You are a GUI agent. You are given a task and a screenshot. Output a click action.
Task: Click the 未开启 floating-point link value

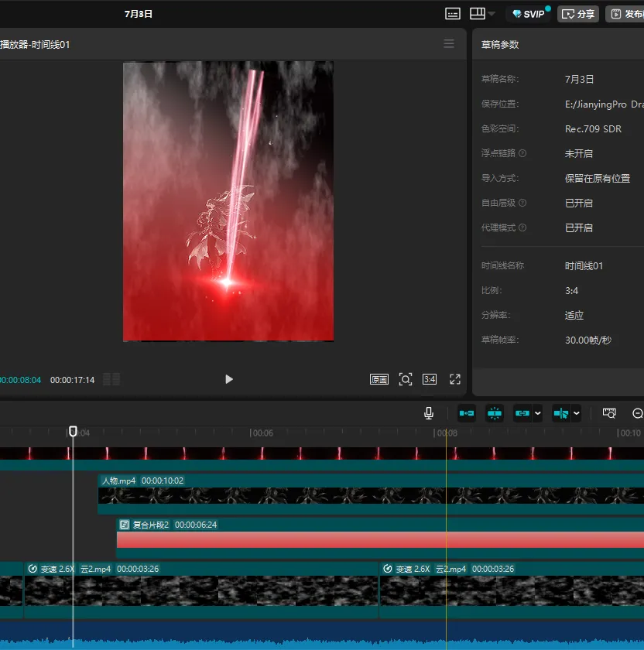click(578, 153)
